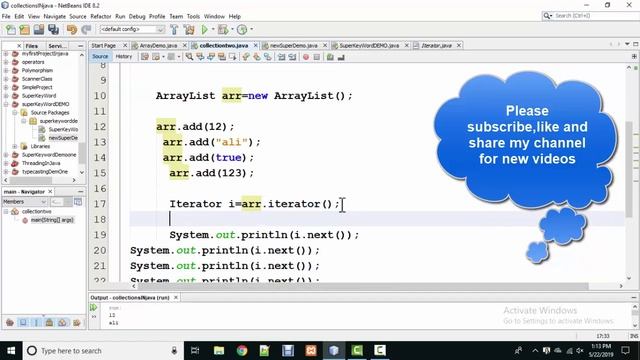Open the Profile Project dropdown arrow
This screenshot has width=640, height=360.
[x=251, y=29]
